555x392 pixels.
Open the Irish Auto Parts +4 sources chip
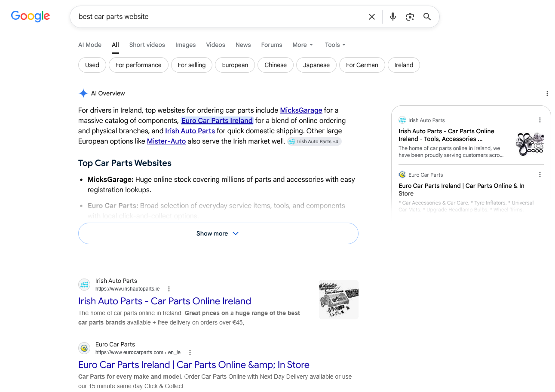tap(314, 141)
